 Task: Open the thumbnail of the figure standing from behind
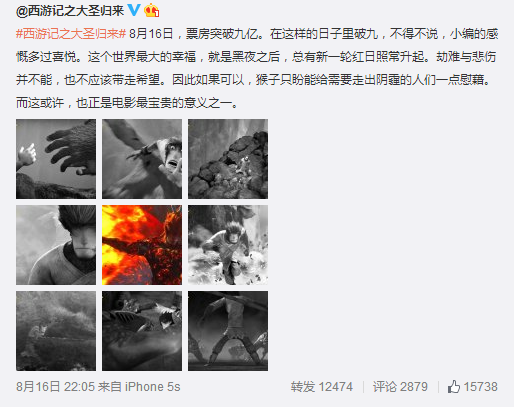tap(228, 331)
